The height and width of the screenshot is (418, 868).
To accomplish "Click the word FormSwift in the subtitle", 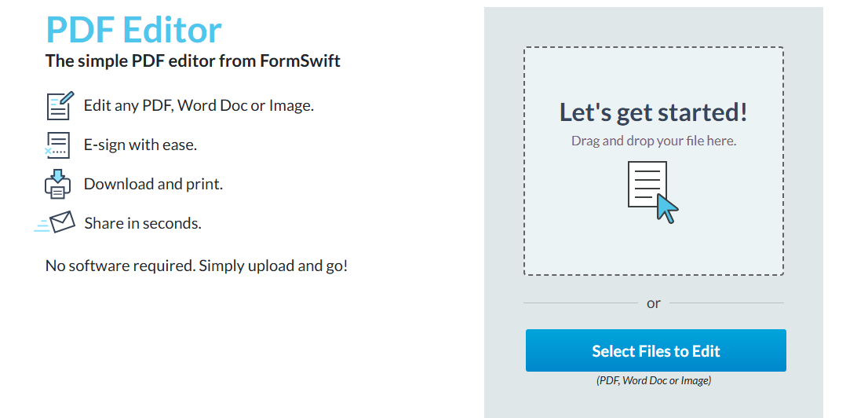I will (300, 61).
